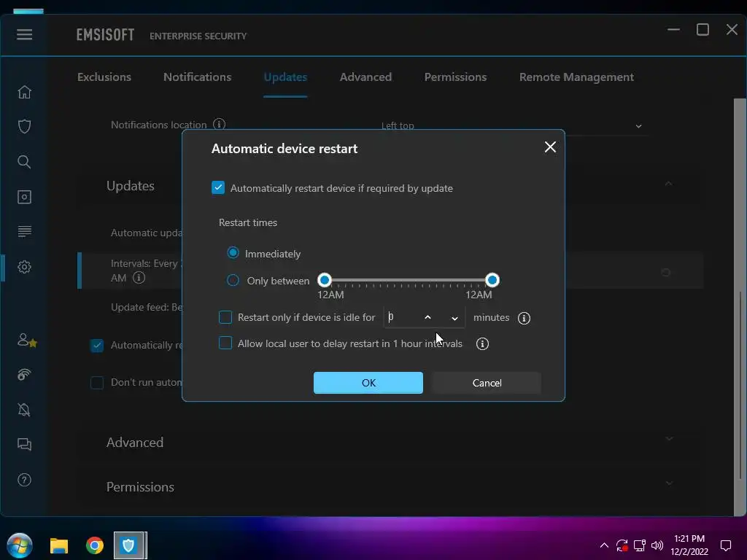Click the Cancel button
Viewport: 747px width, 560px height.
click(487, 383)
